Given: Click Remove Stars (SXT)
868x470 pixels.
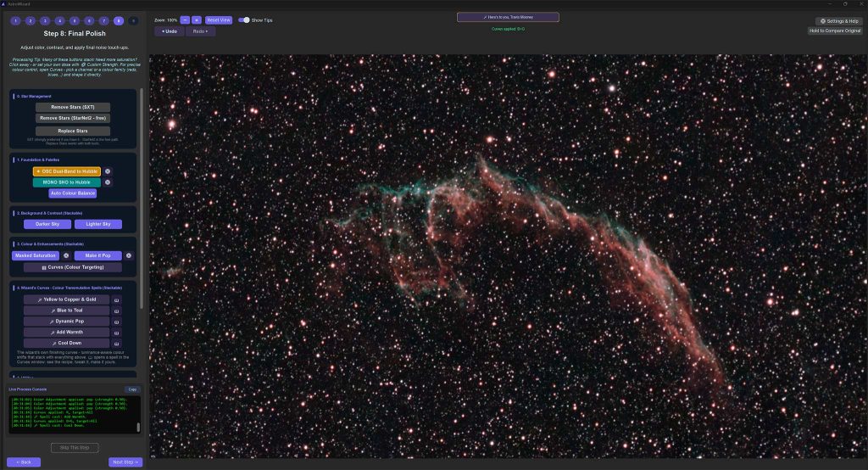Looking at the screenshot, I should tap(73, 107).
